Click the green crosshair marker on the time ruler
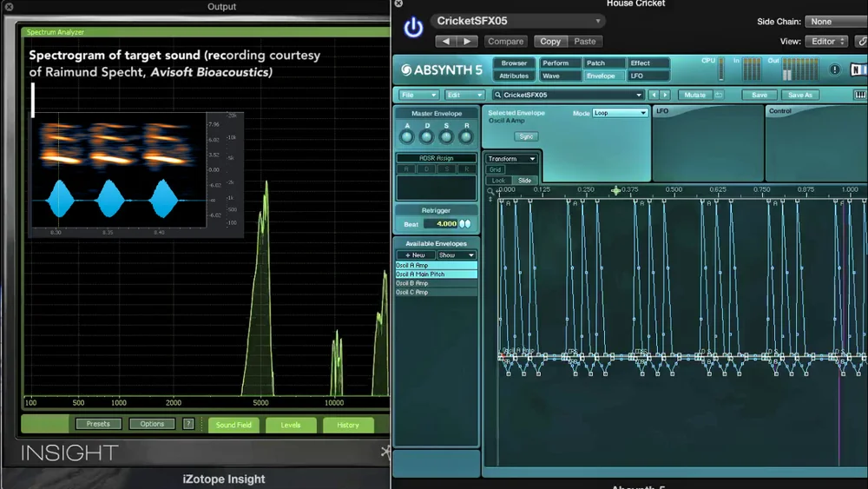Image resolution: width=868 pixels, height=489 pixels. 615,190
